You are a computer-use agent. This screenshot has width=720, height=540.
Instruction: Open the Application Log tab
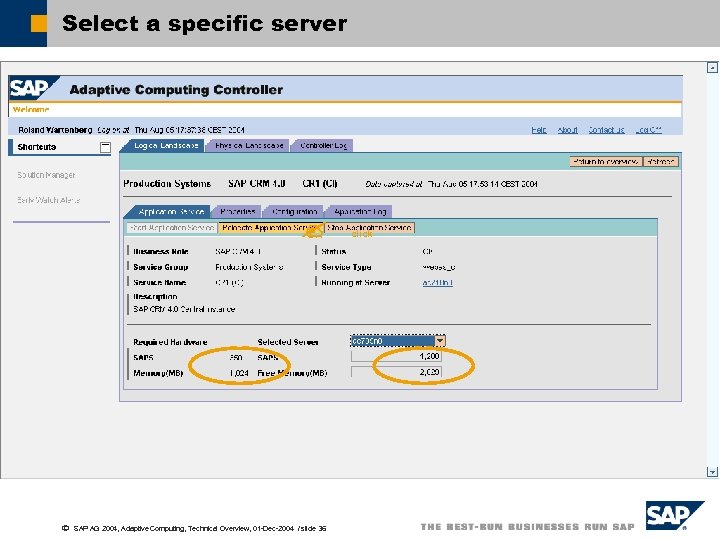(360, 212)
